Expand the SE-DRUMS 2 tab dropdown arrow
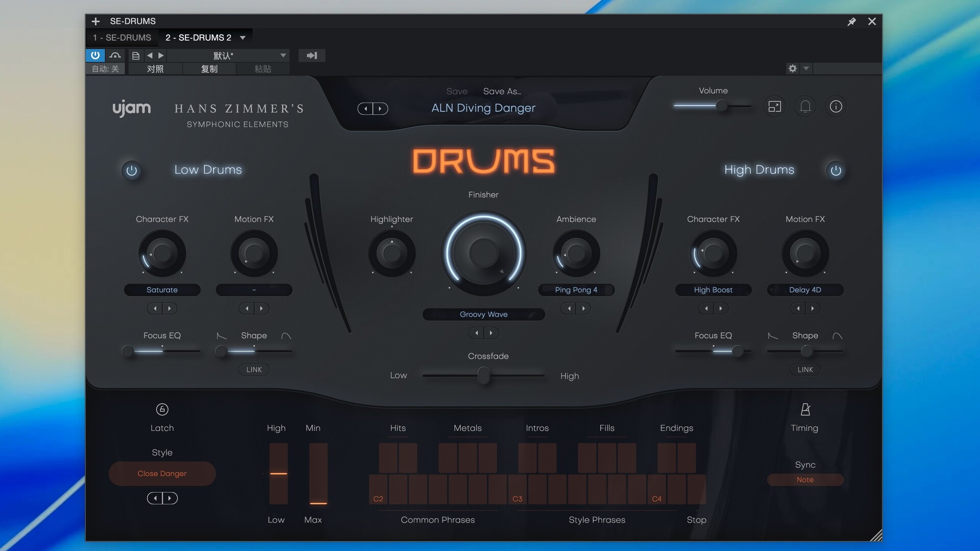The height and width of the screenshot is (551, 980). (243, 38)
